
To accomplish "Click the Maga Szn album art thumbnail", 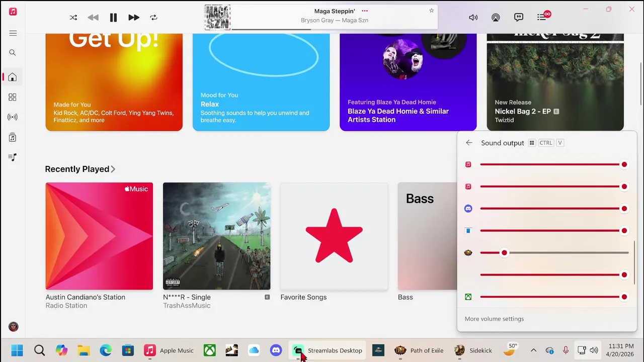I will coord(217,18).
